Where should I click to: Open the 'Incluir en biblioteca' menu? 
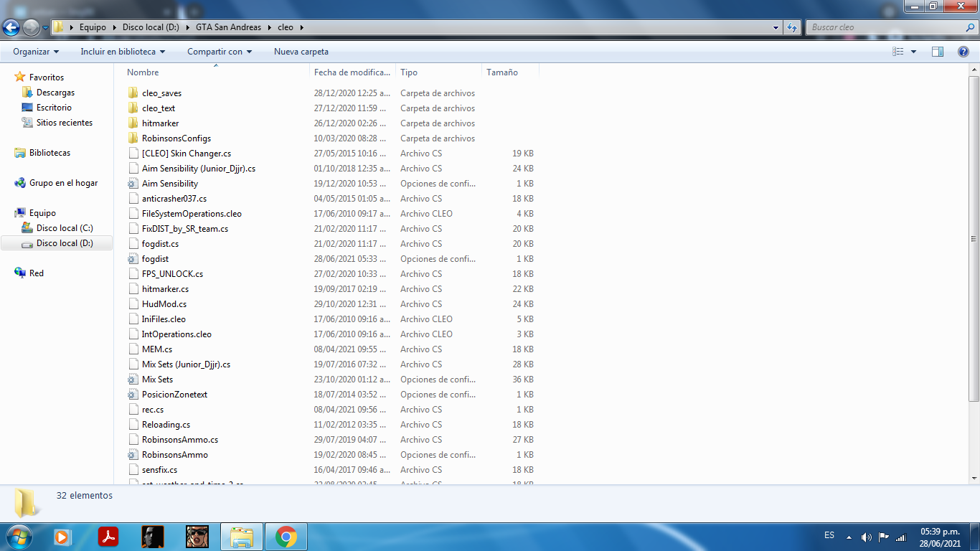(123, 52)
